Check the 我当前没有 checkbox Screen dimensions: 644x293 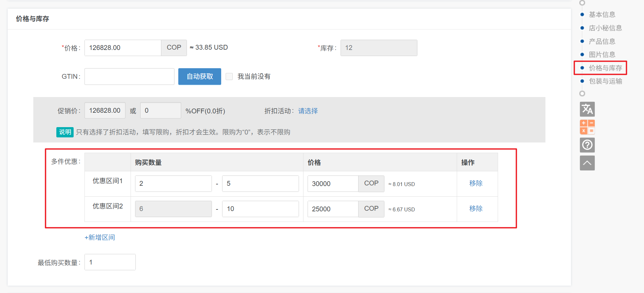(x=229, y=77)
